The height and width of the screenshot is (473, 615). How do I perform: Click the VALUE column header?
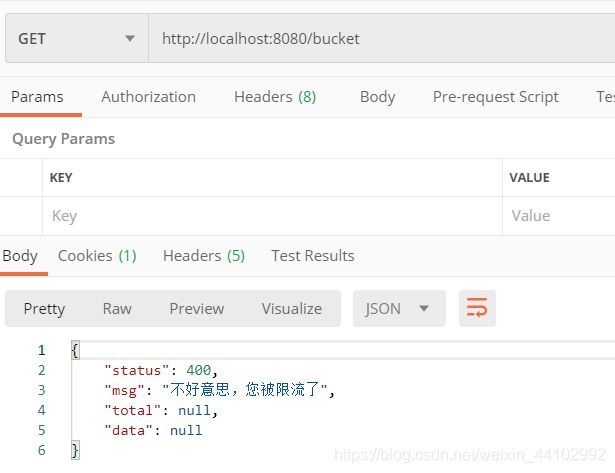pyautogui.click(x=529, y=178)
